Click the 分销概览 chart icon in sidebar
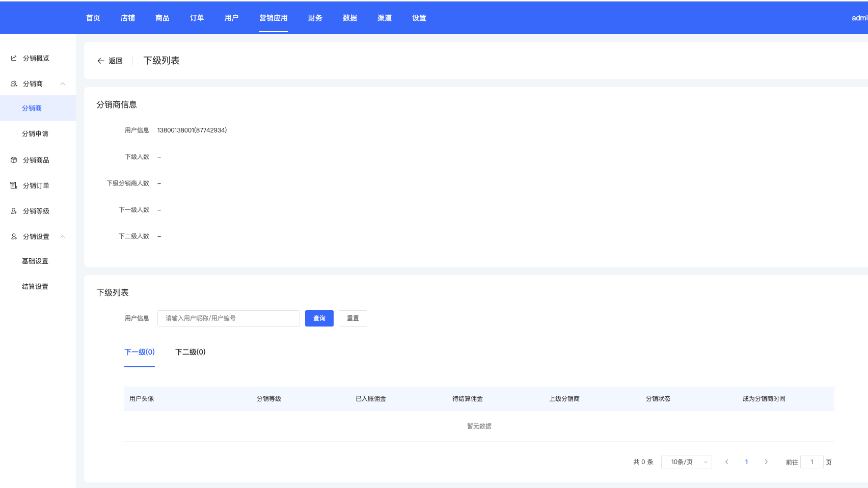 (x=14, y=58)
